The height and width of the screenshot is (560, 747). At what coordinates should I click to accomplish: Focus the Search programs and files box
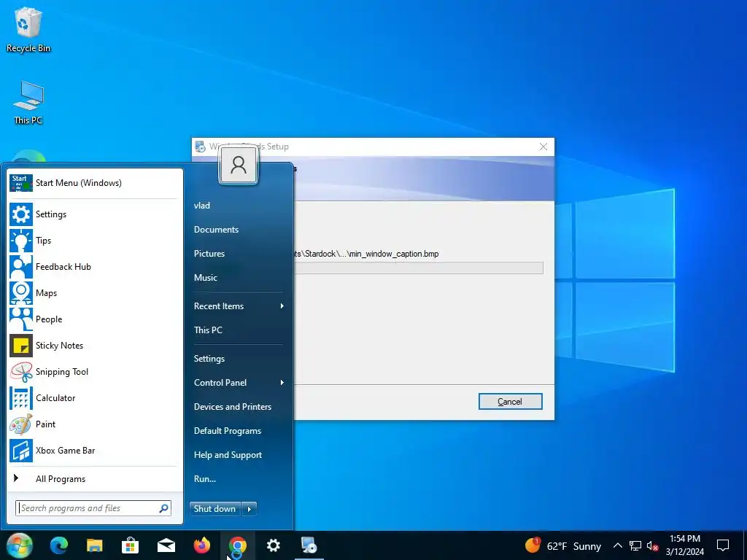click(93, 508)
